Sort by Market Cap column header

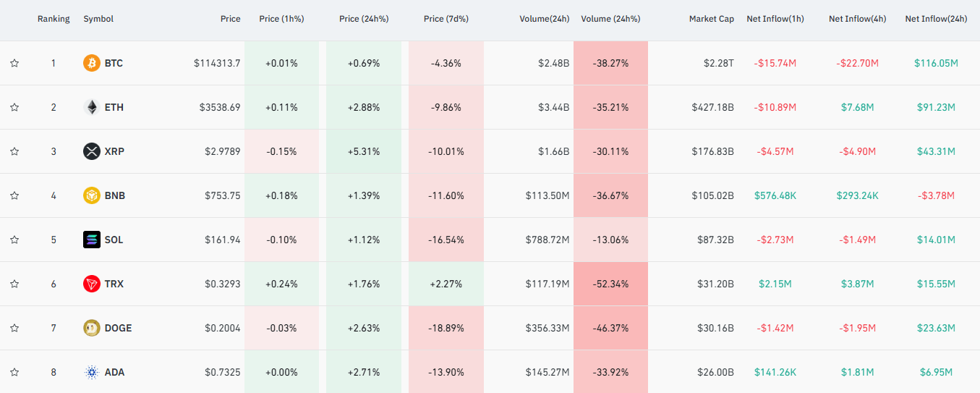click(x=711, y=19)
